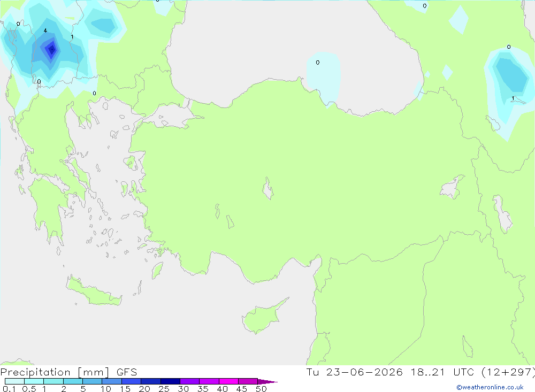The width and height of the screenshot is (535, 392).
Task: Click the "4" precipitation value on the map
Action: tap(45, 30)
